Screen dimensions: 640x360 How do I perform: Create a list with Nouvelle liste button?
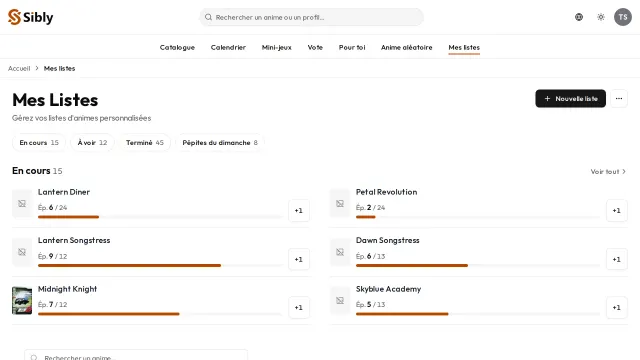[x=571, y=99]
